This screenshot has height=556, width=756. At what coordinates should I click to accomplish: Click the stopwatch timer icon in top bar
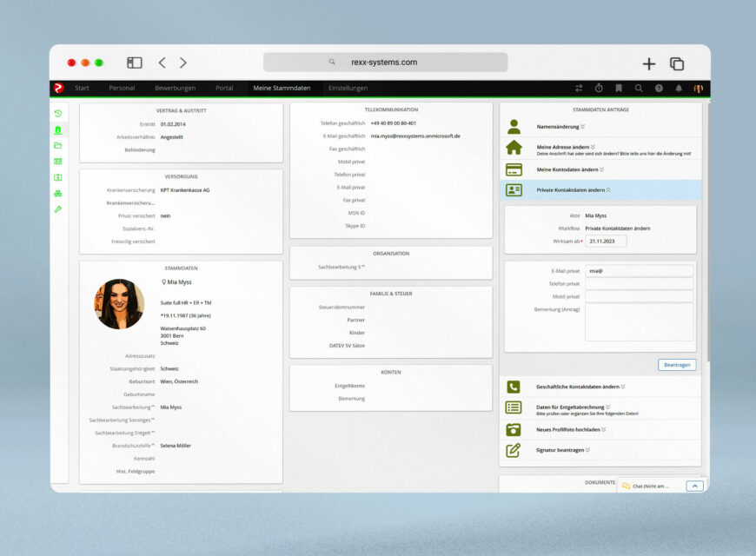pos(599,89)
